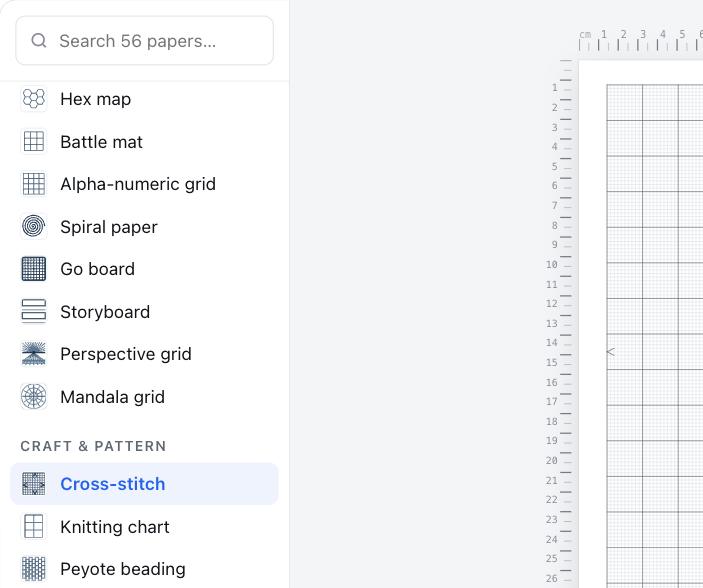
Task: Click the cross-stitch page preview canvas
Action: click(x=641, y=324)
